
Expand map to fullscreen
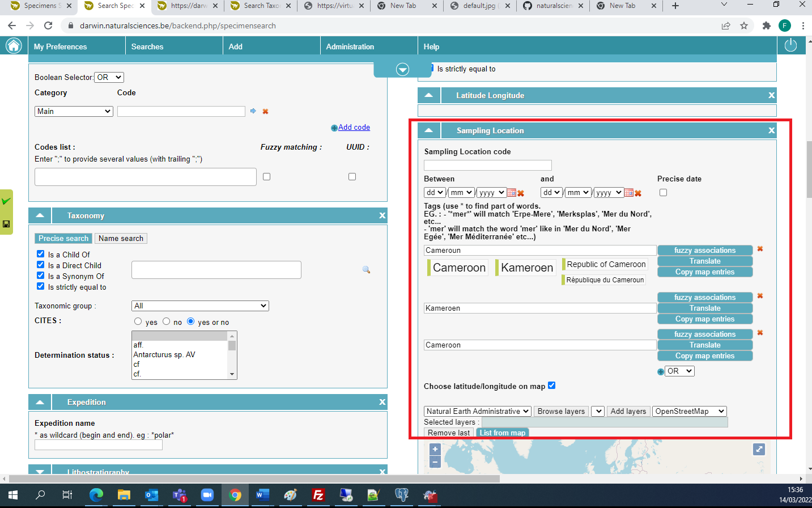pyautogui.click(x=759, y=449)
